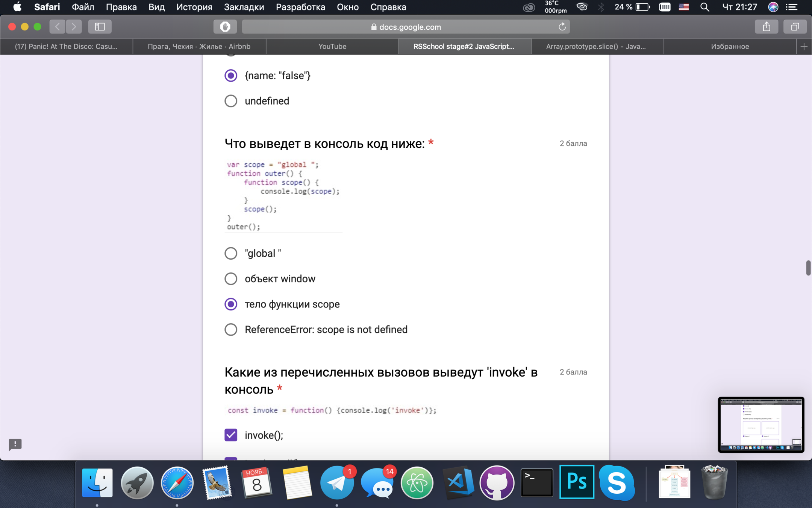Viewport: 812px width, 508px height.
Task: Switch to Array.prototype.slice() tab
Action: click(x=596, y=47)
